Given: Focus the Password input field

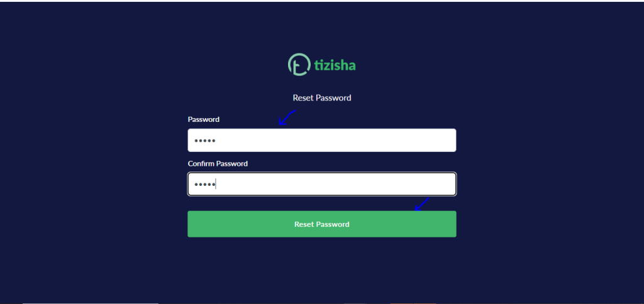Looking at the screenshot, I should [x=321, y=140].
